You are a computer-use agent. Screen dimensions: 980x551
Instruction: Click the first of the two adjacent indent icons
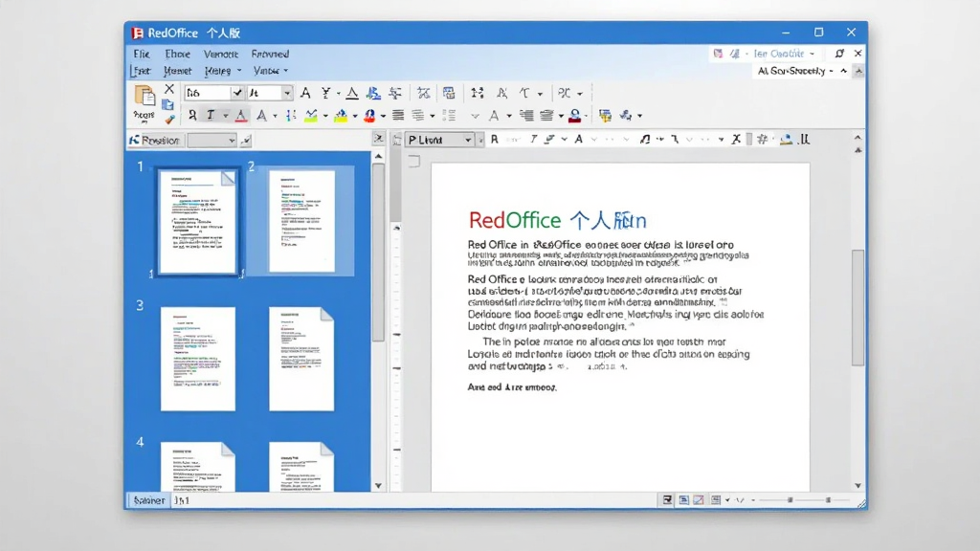(527, 116)
